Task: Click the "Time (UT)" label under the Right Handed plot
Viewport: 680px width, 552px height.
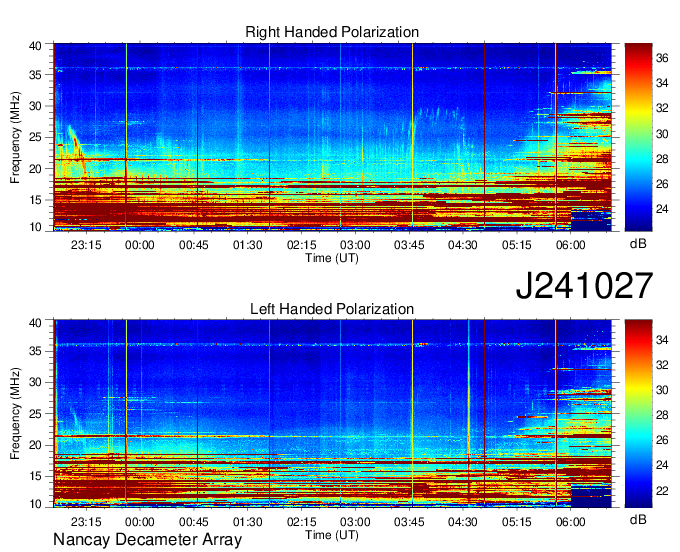Action: [332, 258]
